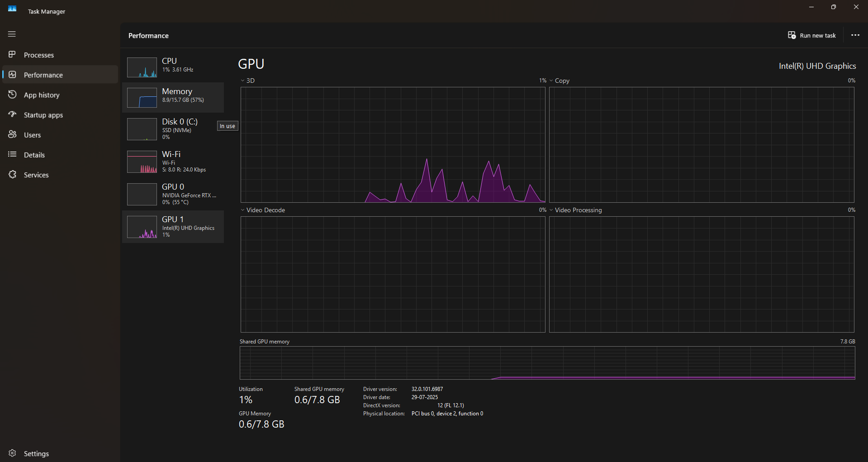
Task: Click the Run new task button label
Action: (x=818, y=36)
